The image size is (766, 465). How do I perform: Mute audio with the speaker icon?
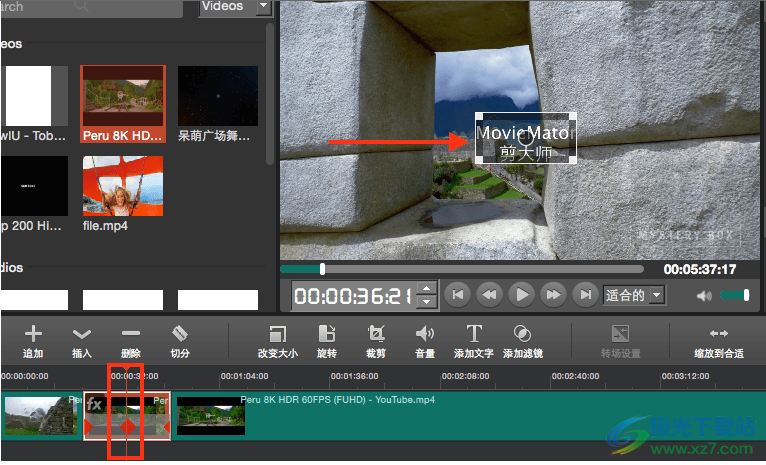point(704,296)
